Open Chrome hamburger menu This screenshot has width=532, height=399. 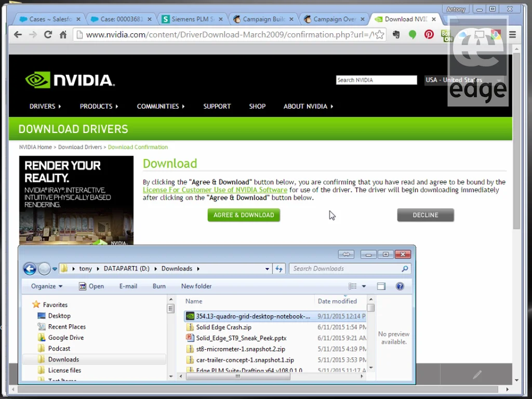click(x=512, y=35)
